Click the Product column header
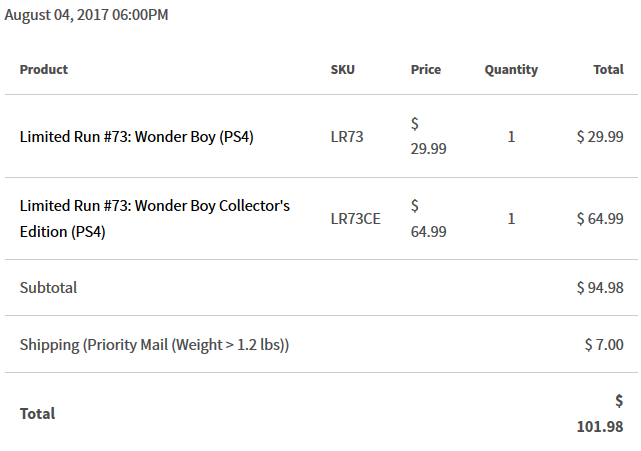The height and width of the screenshot is (451, 641). (x=44, y=70)
